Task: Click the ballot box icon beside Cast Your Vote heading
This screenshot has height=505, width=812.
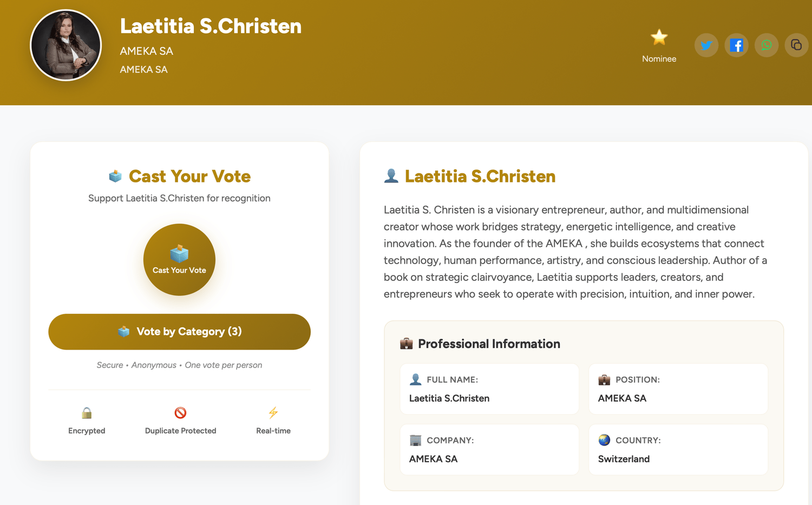Action: 115,176
